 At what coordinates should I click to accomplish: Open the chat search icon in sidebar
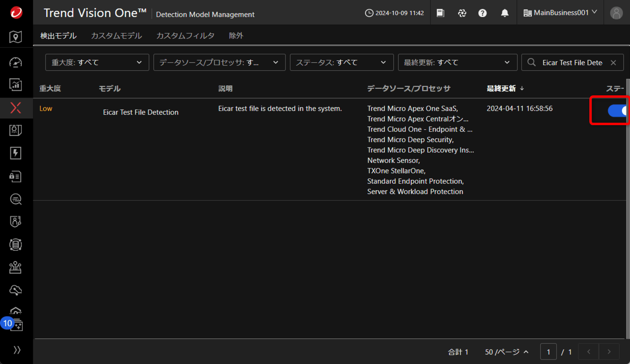pyautogui.click(x=15, y=199)
